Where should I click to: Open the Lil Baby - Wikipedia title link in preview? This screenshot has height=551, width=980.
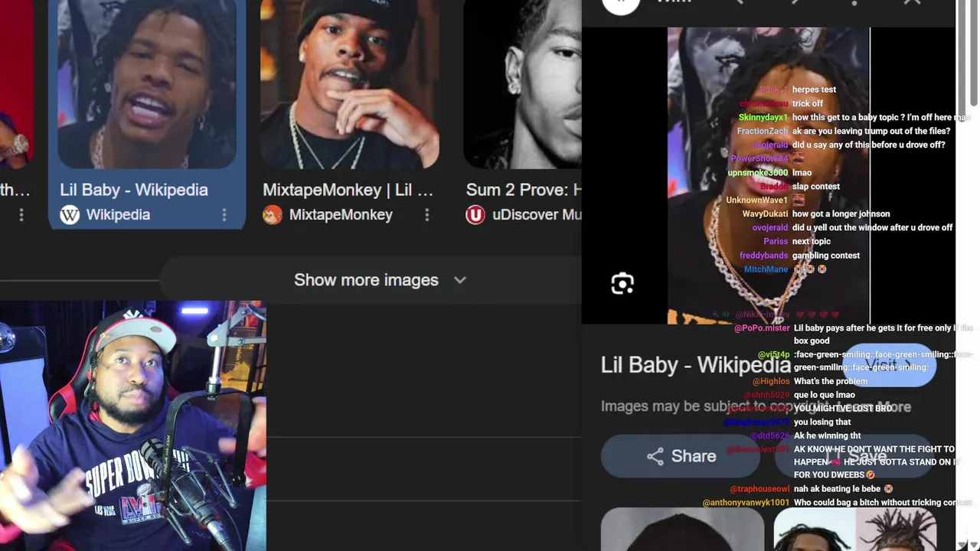pyautogui.click(x=695, y=365)
